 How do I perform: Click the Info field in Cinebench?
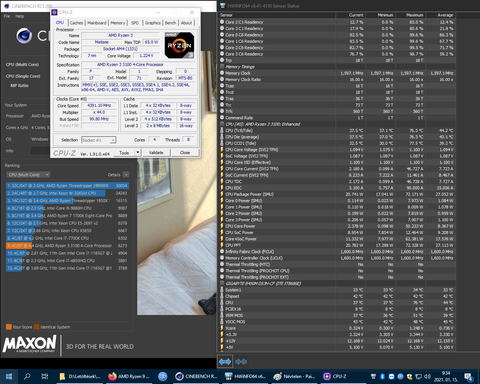(x=40, y=151)
